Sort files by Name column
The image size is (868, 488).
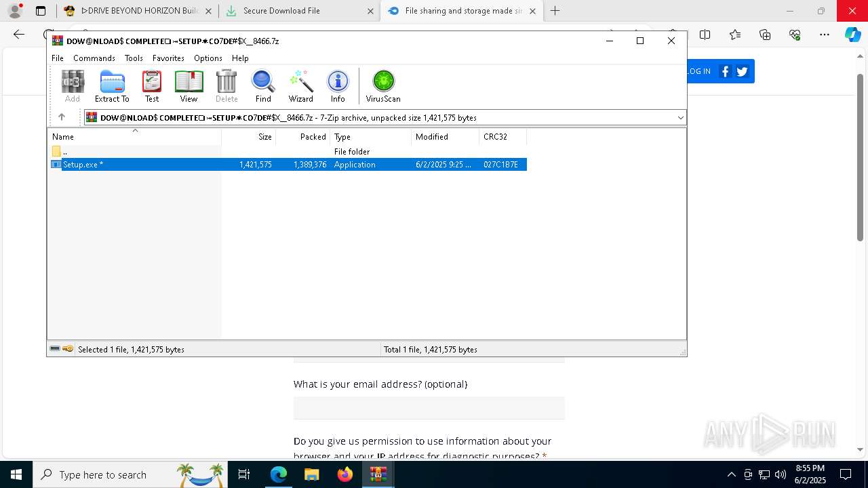tap(134, 137)
